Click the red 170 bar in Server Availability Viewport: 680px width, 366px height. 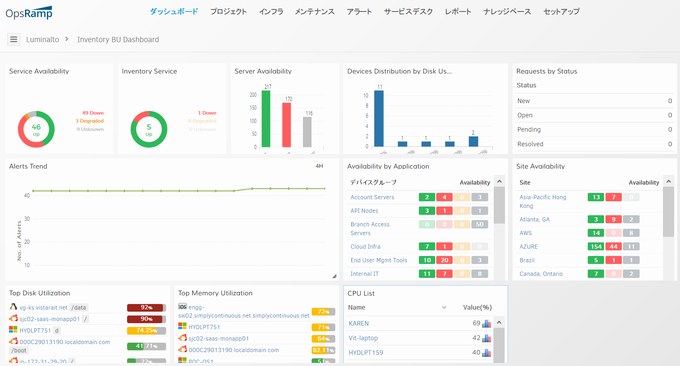287,125
